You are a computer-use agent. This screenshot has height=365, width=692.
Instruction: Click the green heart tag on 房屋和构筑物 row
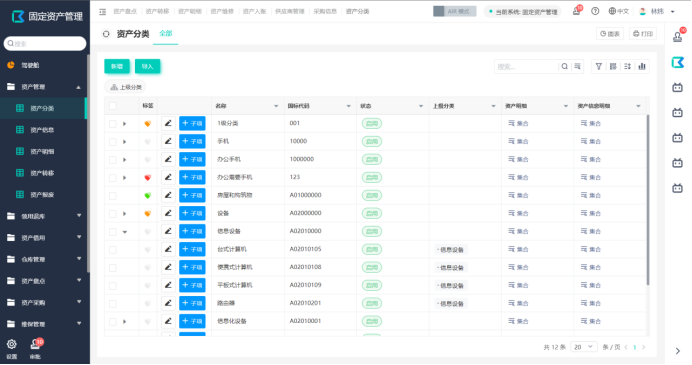(x=147, y=196)
